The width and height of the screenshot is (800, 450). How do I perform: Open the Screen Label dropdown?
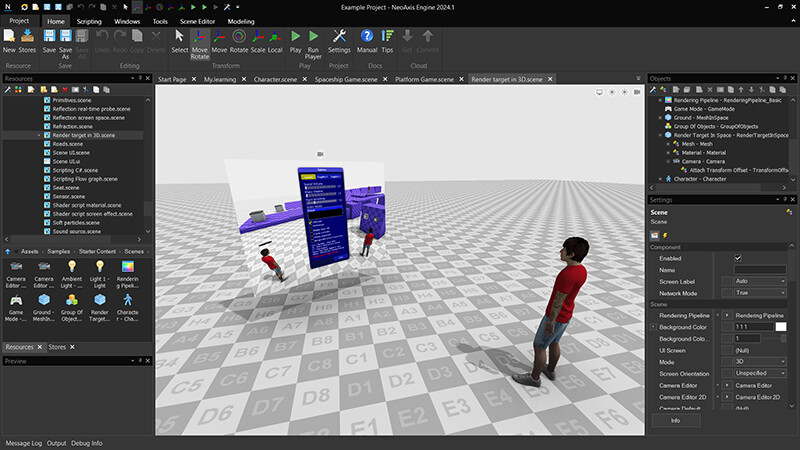[760, 281]
